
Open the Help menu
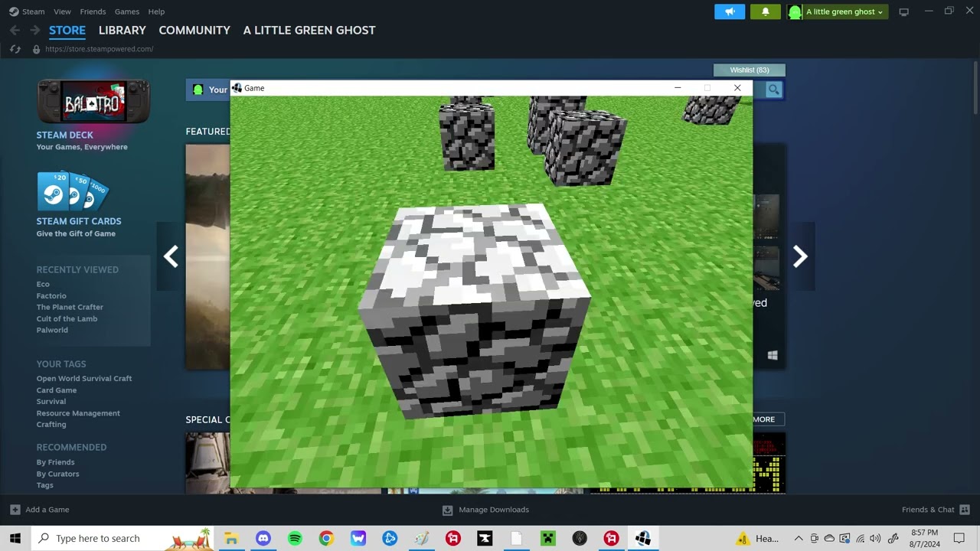(x=156, y=11)
